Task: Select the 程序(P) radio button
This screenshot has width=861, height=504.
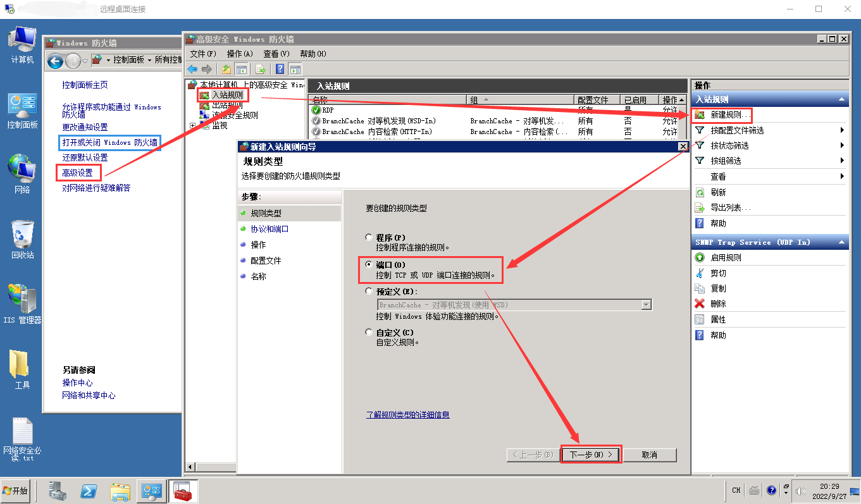Action: pos(369,237)
